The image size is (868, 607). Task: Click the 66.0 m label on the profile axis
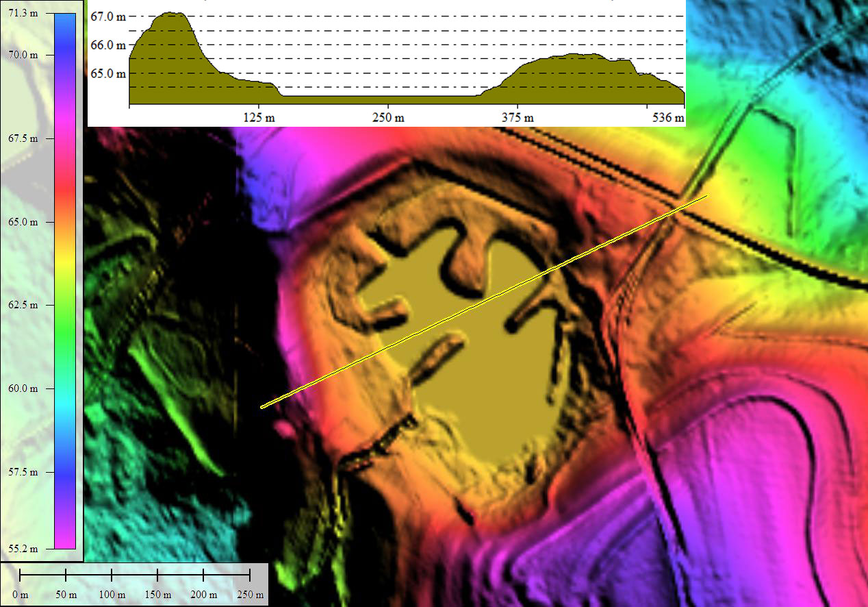(107, 45)
